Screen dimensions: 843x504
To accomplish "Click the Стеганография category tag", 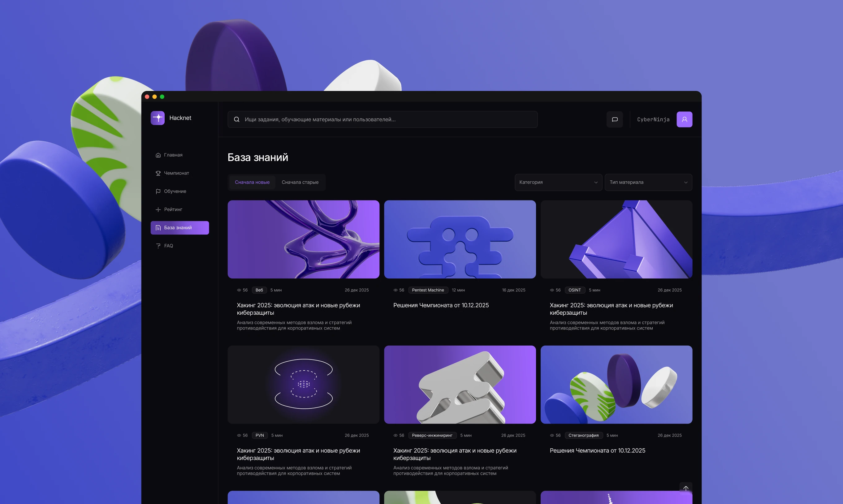I will 584,435.
